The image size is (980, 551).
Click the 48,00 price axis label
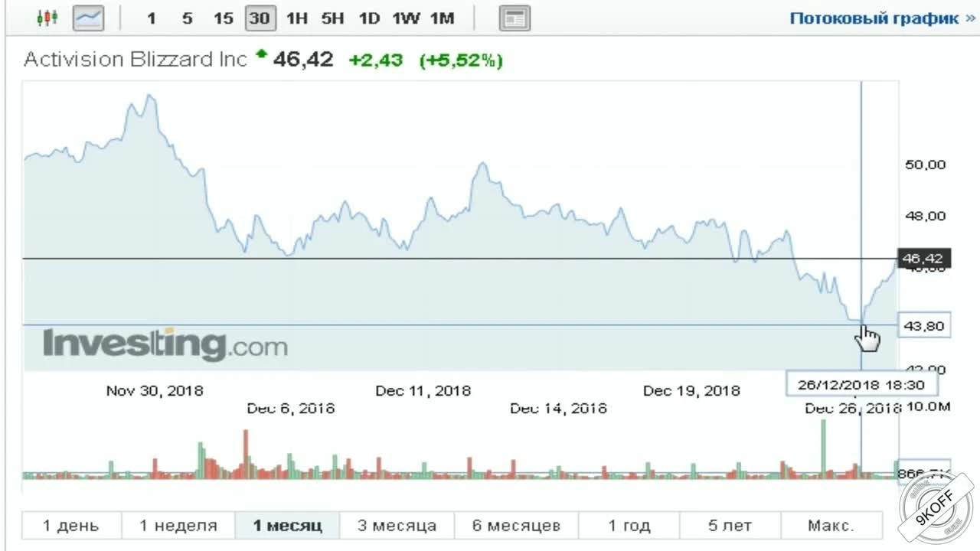[x=925, y=216]
